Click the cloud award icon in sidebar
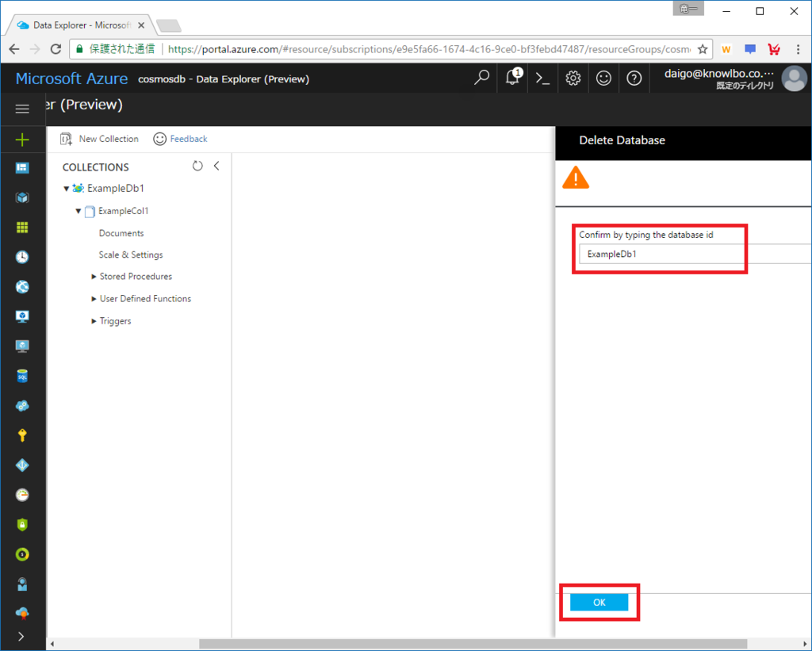 22,614
